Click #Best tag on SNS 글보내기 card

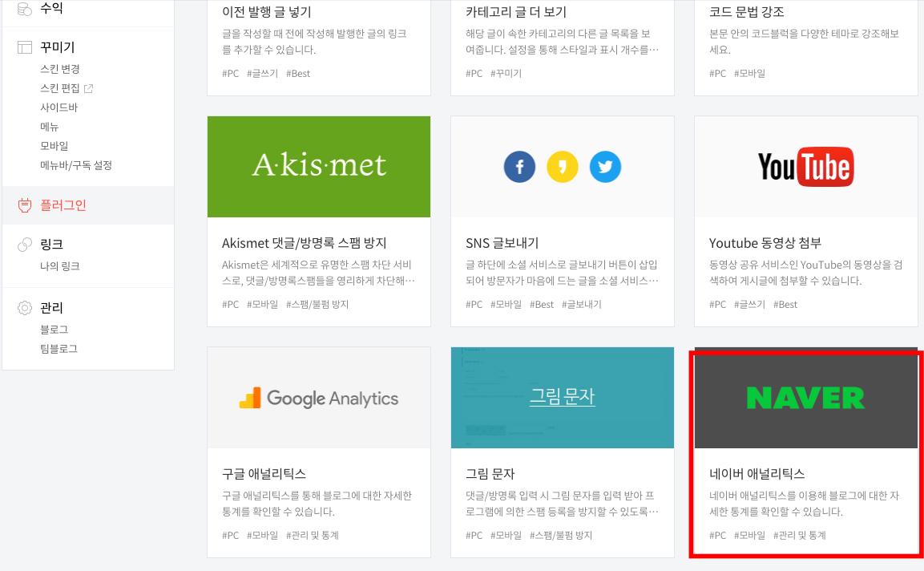542,305
